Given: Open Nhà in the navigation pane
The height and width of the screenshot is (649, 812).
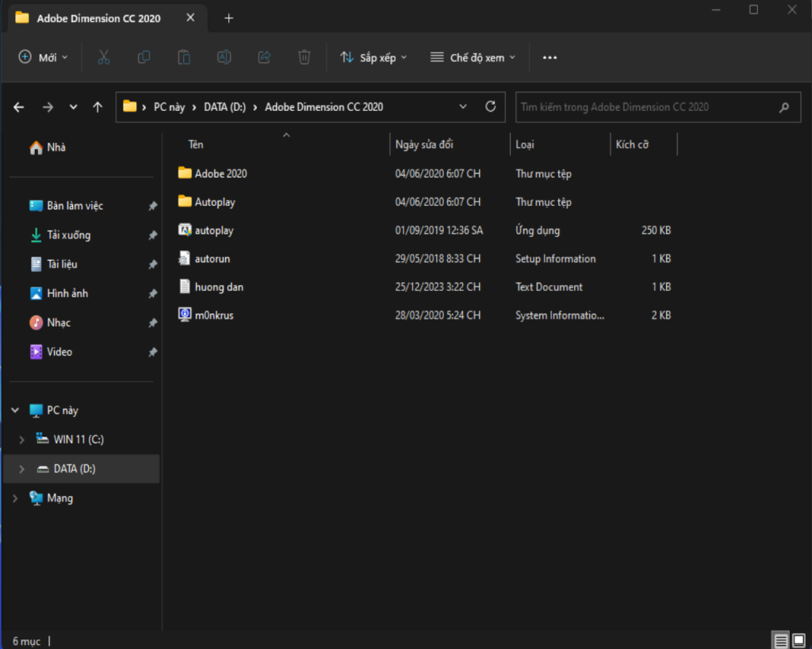Looking at the screenshot, I should (x=56, y=147).
